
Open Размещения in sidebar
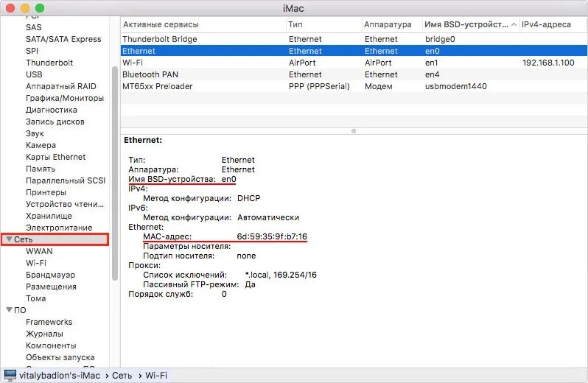tap(51, 287)
